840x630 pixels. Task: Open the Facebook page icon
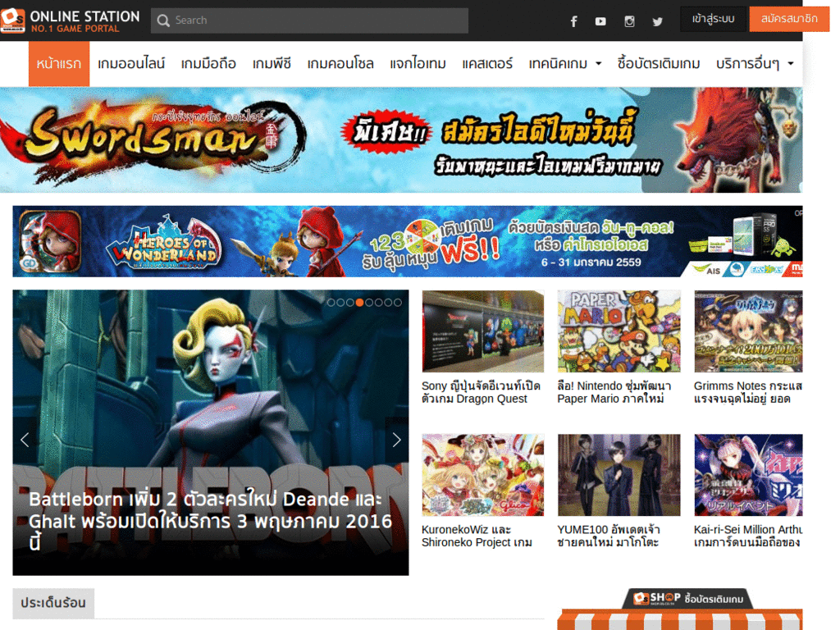573,21
